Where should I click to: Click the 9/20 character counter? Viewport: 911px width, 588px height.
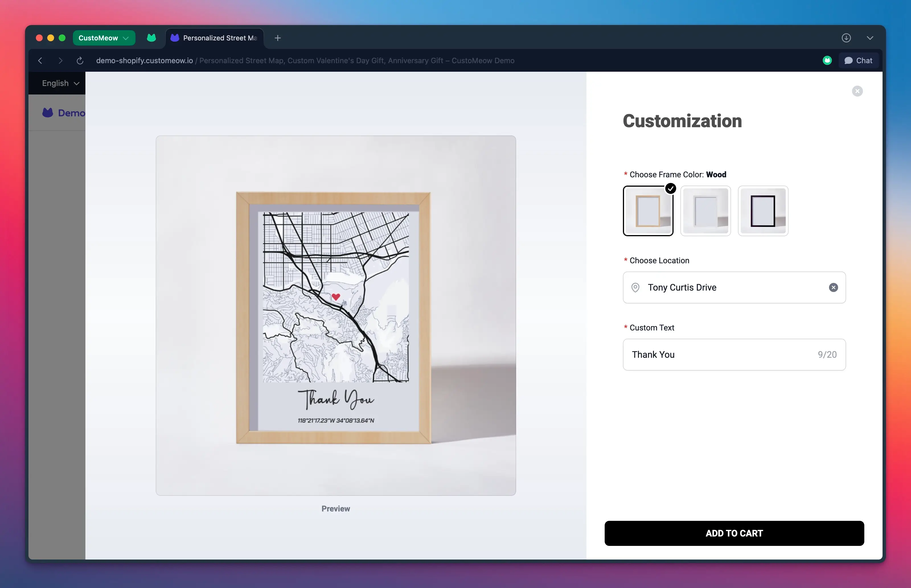click(827, 355)
